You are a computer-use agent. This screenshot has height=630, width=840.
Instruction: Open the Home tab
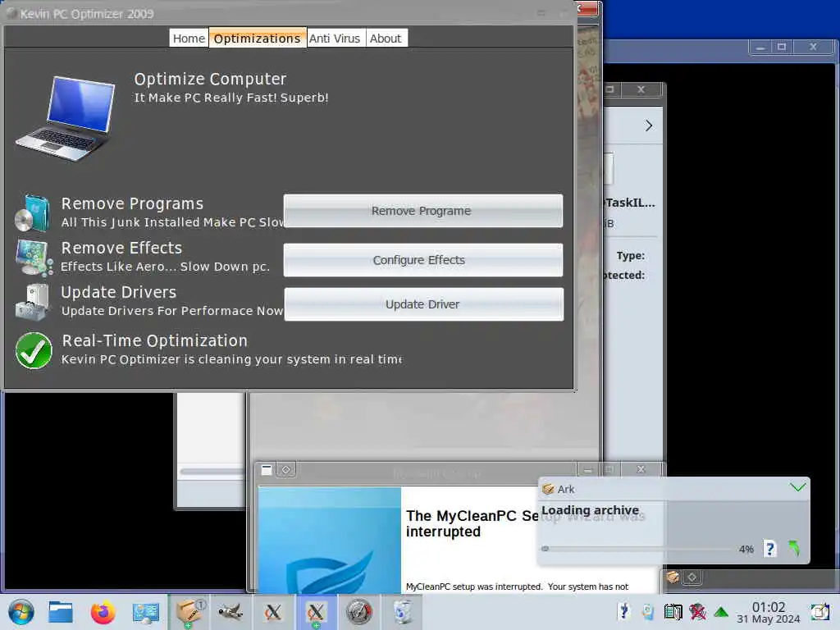pos(189,38)
